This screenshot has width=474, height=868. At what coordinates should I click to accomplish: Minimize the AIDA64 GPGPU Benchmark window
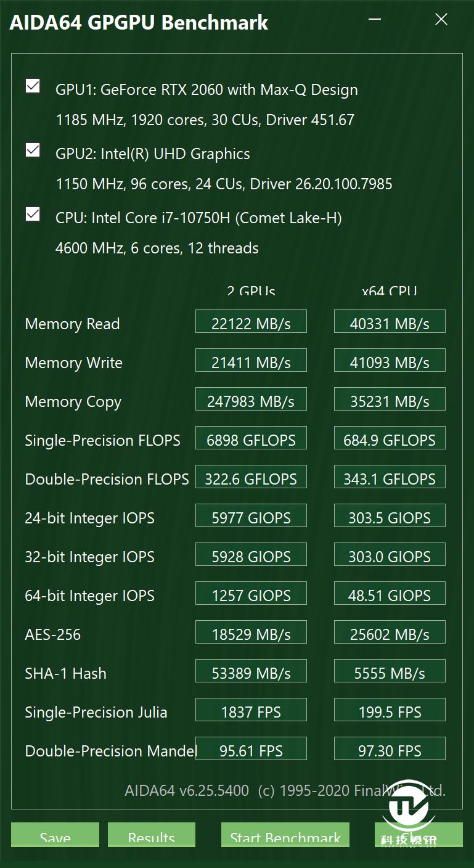point(374,20)
